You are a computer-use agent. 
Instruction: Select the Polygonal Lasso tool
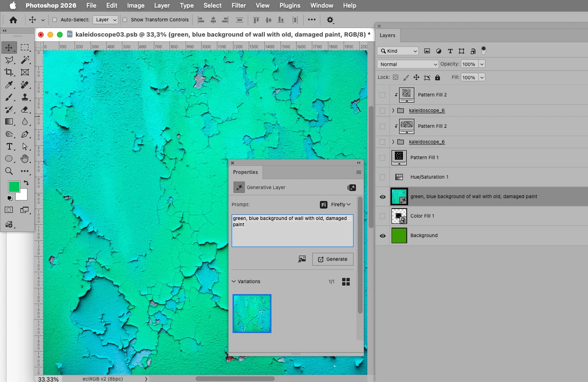tap(9, 60)
